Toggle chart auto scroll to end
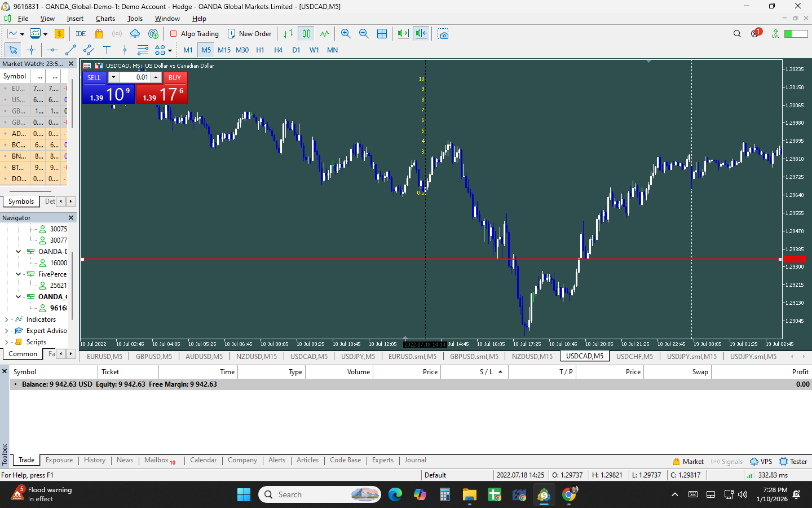The width and height of the screenshot is (812, 508). pos(403,34)
